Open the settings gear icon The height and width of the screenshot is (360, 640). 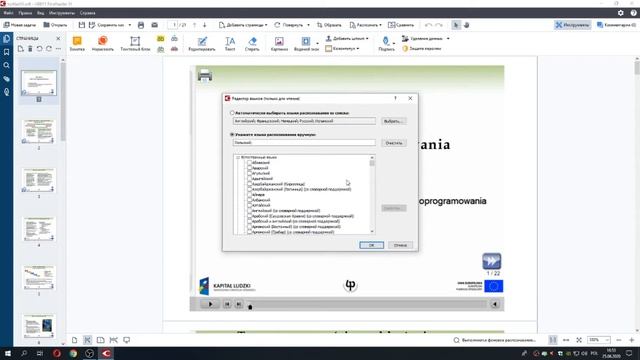click(x=620, y=13)
